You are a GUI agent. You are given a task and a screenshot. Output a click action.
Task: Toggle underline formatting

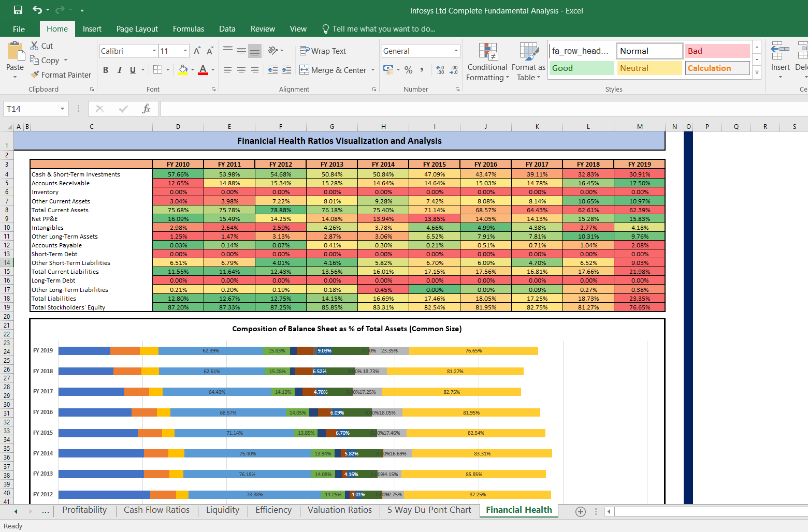133,70
